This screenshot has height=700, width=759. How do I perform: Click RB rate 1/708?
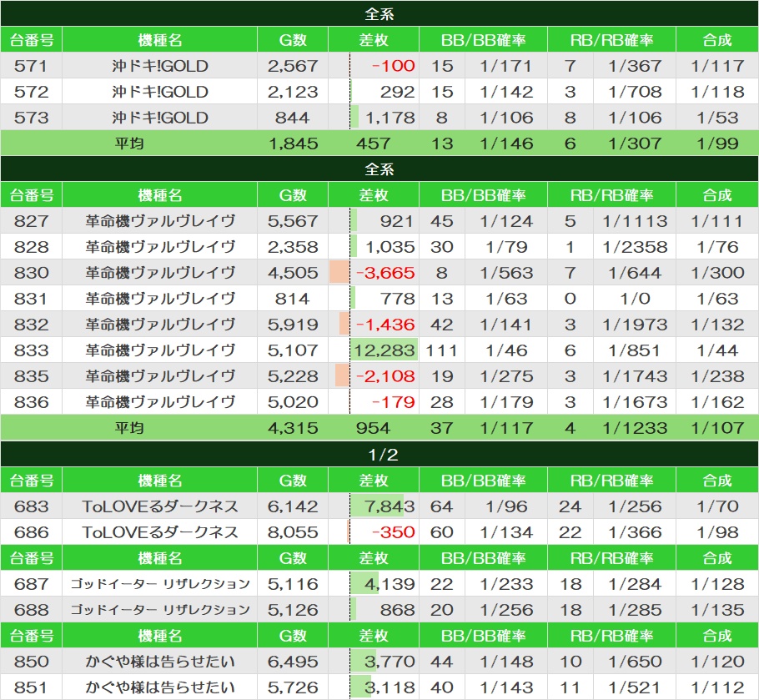point(635,92)
